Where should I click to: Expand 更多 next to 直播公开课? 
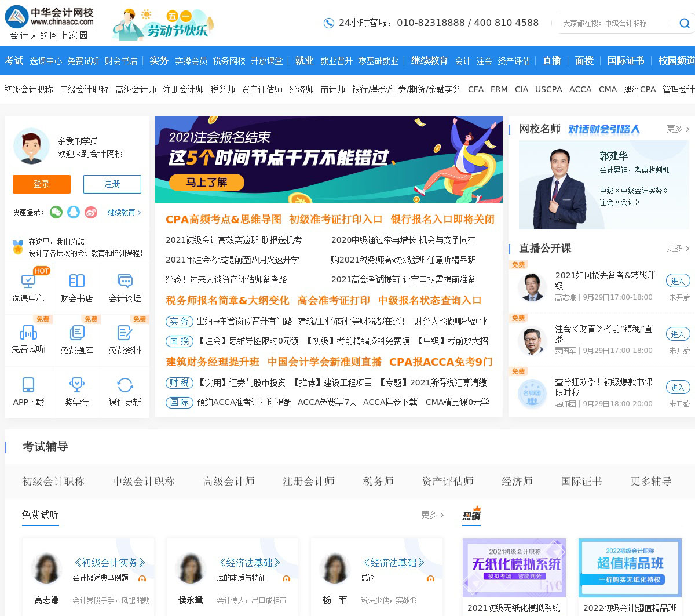678,248
